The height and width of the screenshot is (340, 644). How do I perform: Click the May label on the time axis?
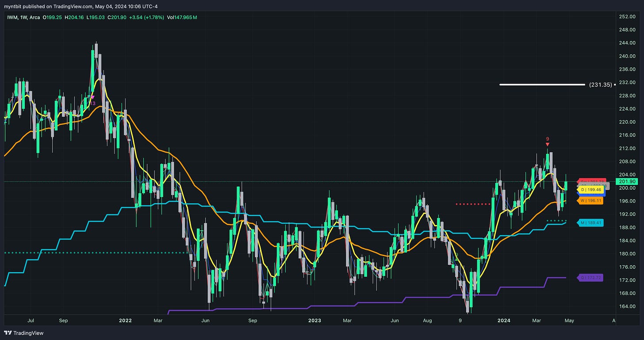[x=569, y=321]
